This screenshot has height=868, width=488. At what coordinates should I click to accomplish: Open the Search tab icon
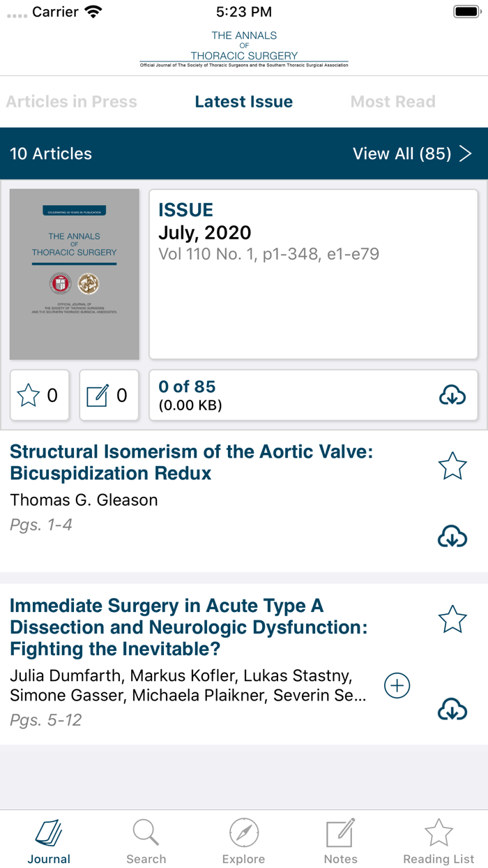146,840
